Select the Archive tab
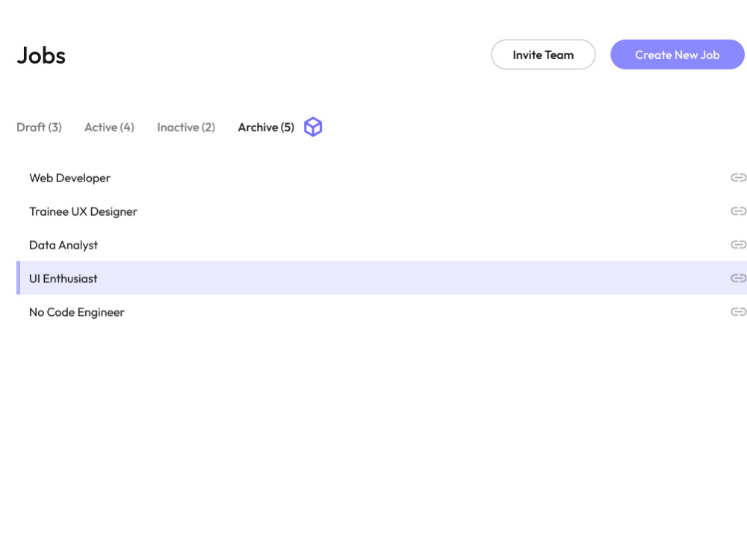Image resolution: width=747 pixels, height=560 pixels. (x=265, y=127)
